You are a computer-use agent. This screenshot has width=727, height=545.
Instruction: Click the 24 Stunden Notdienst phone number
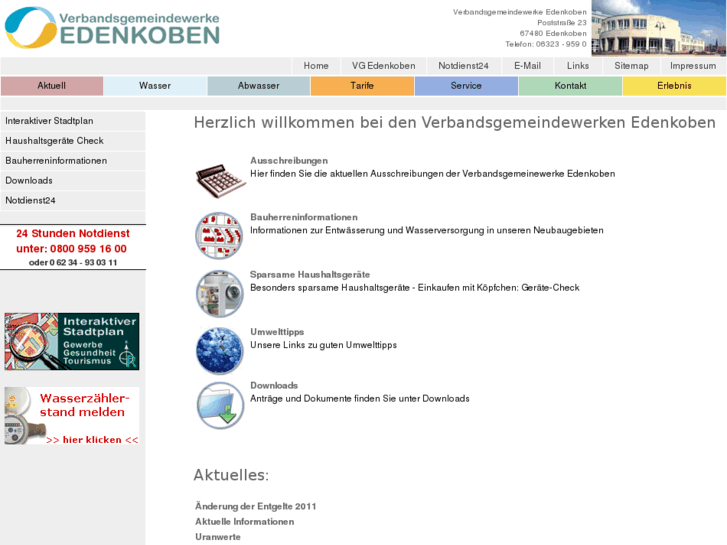tap(73, 241)
